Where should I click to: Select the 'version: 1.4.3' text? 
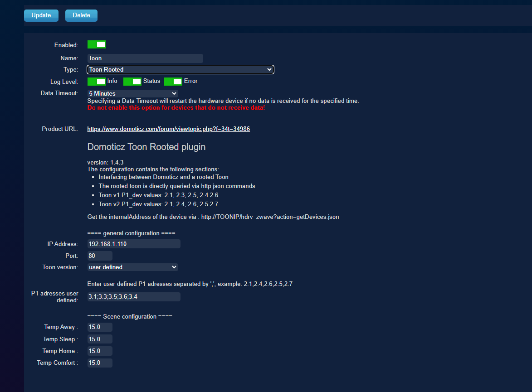(x=106, y=162)
